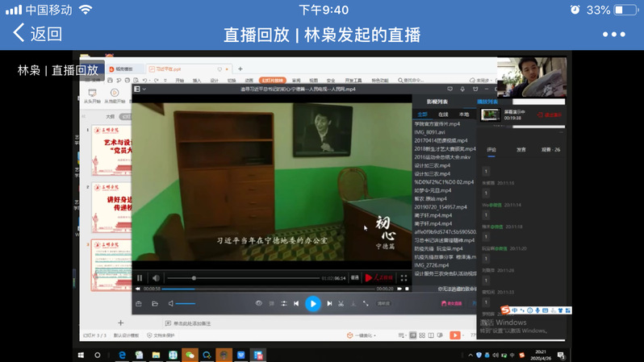Adjust the blue player volume slider

pos(186,304)
